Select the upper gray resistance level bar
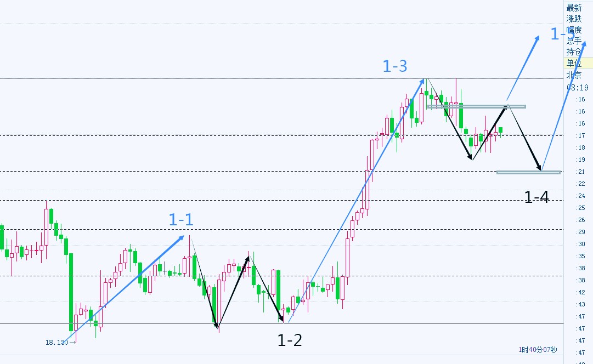 coord(476,106)
